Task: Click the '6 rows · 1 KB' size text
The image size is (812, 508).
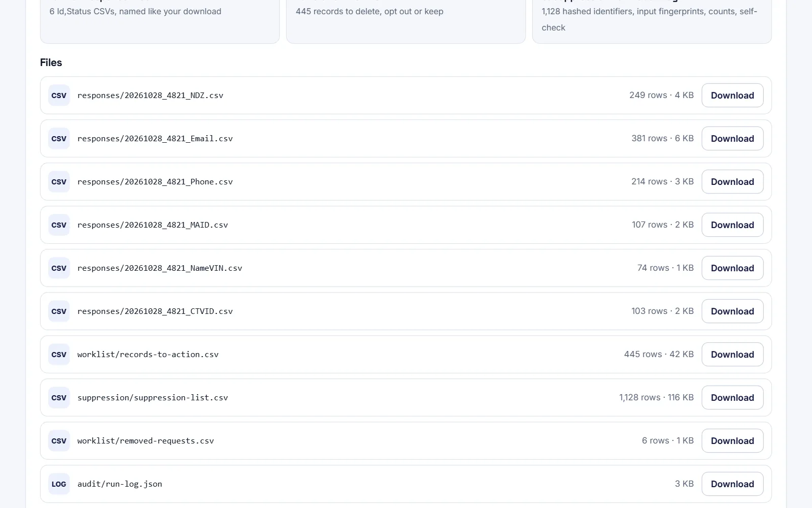Action: click(667, 440)
